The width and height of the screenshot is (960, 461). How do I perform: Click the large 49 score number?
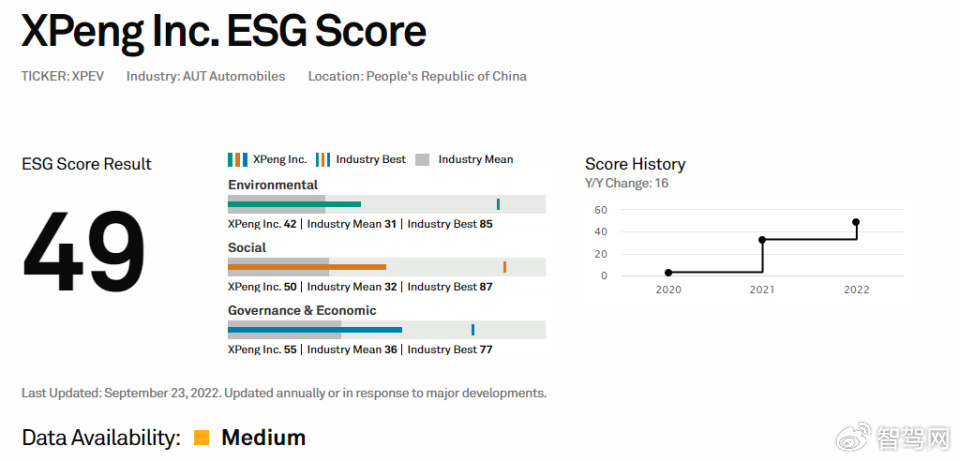pos(84,252)
